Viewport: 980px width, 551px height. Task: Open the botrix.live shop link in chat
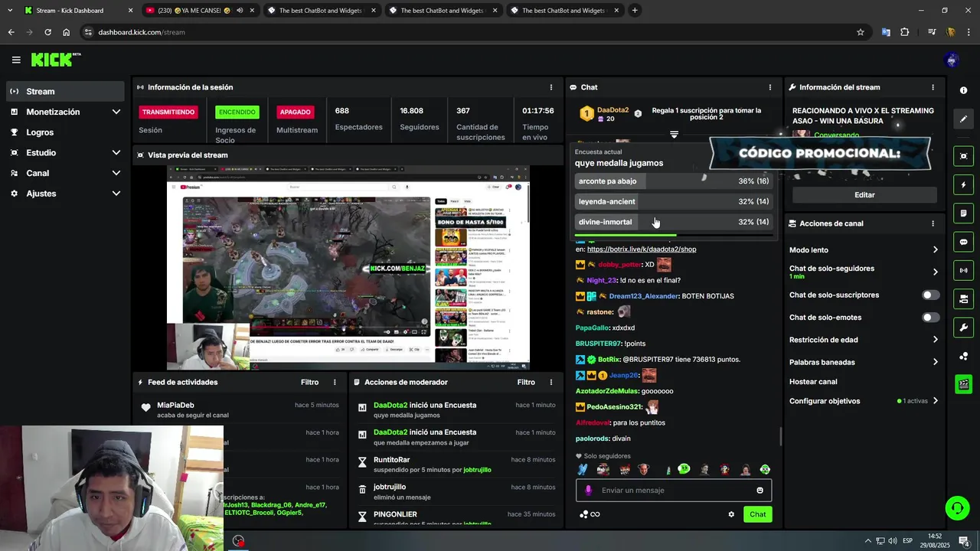[642, 249]
